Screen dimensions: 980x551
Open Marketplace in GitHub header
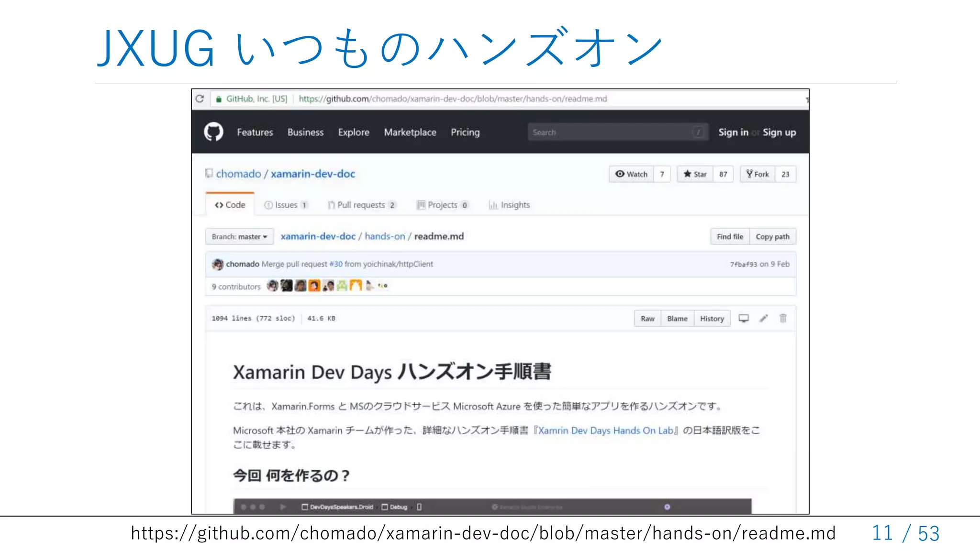coord(410,132)
